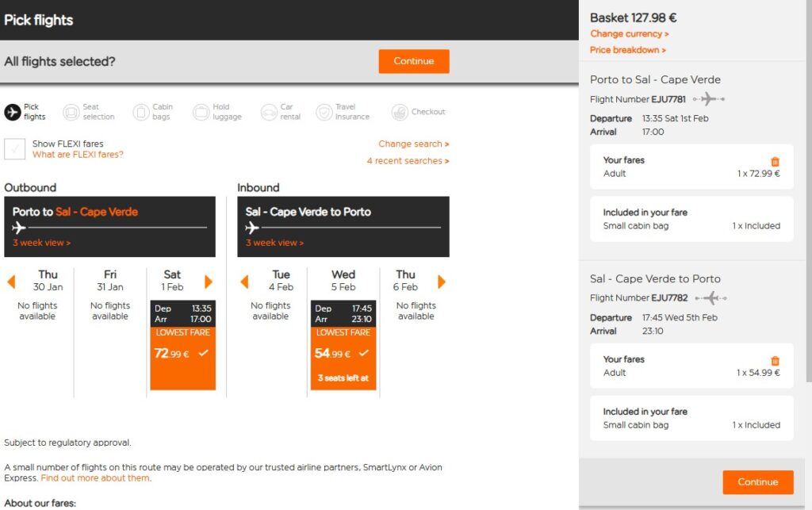Select the Sat 1 Feb 72.99 € fare

pyautogui.click(x=183, y=345)
